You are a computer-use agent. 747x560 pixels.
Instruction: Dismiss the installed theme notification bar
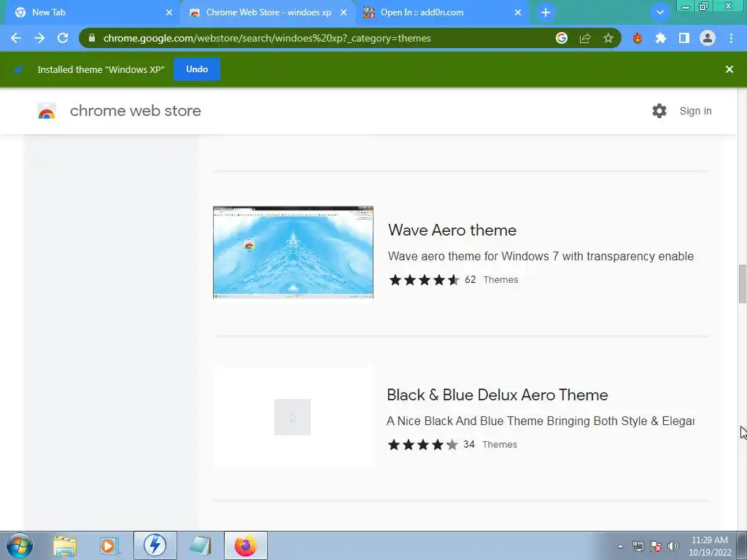click(x=729, y=69)
